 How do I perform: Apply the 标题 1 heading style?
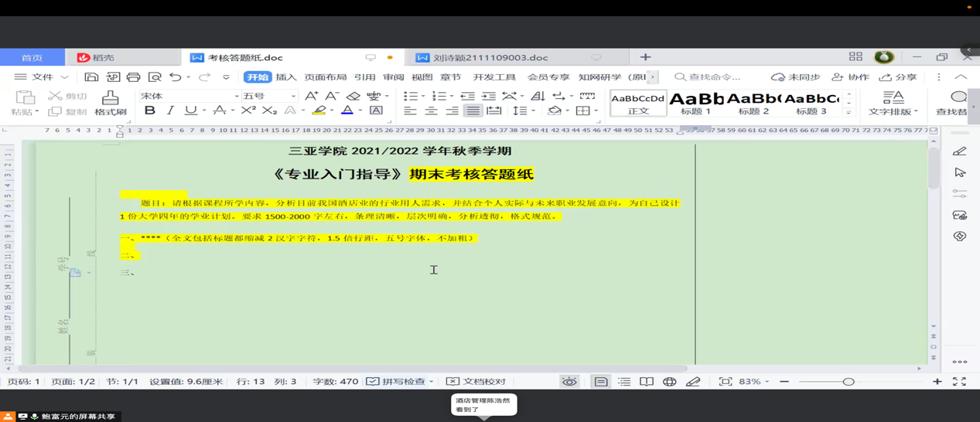tap(695, 104)
